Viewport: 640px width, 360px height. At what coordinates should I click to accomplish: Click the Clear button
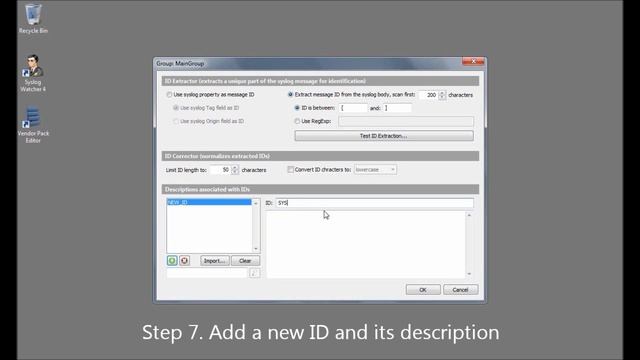coord(245,261)
